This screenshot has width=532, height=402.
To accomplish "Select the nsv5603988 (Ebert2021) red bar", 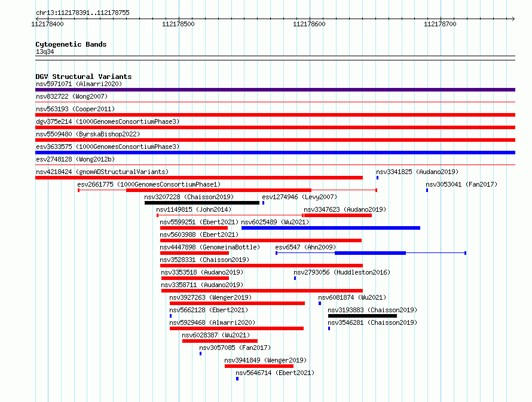I will click(261, 240).
